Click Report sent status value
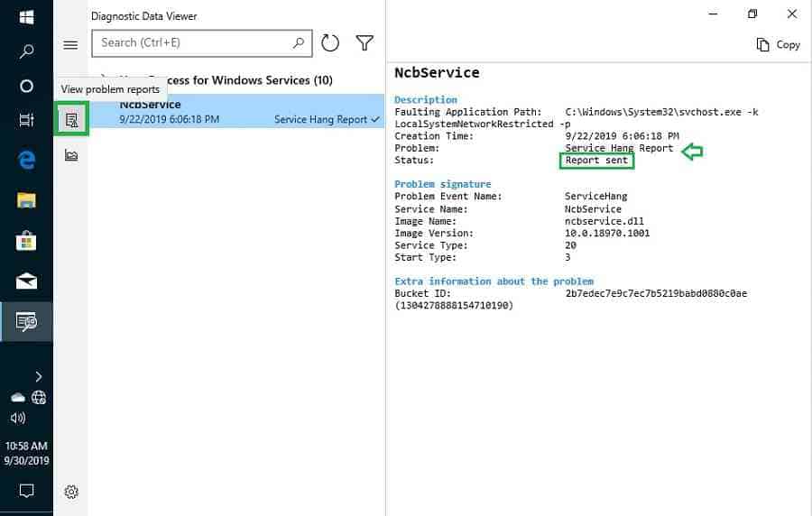The height and width of the screenshot is (516, 812). point(596,161)
